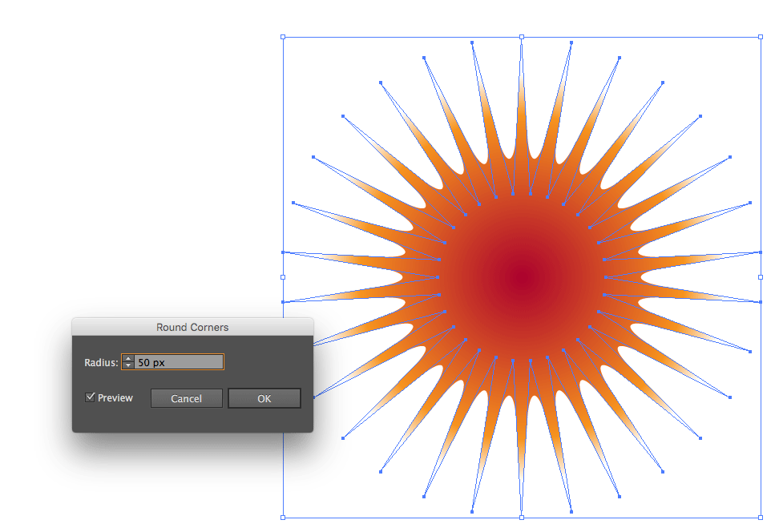The image size is (779, 532).
Task: Select the top-center bounding box handle
Action: point(522,37)
